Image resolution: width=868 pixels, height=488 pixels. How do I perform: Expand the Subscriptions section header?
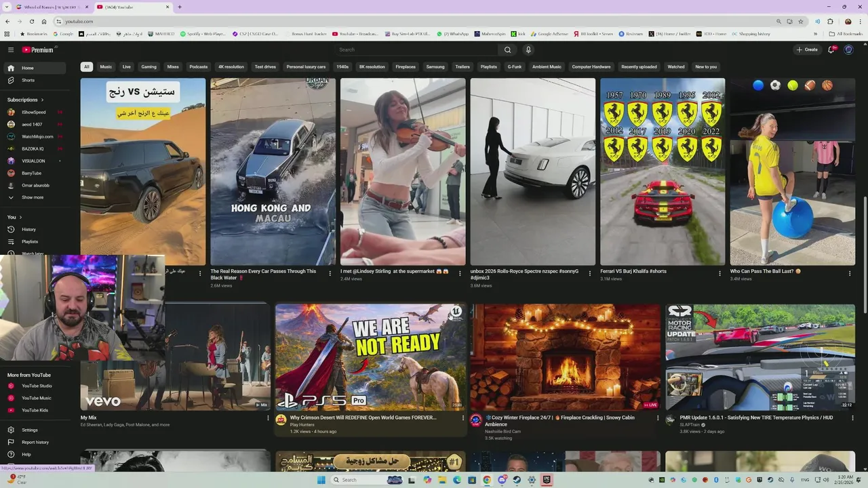point(26,100)
